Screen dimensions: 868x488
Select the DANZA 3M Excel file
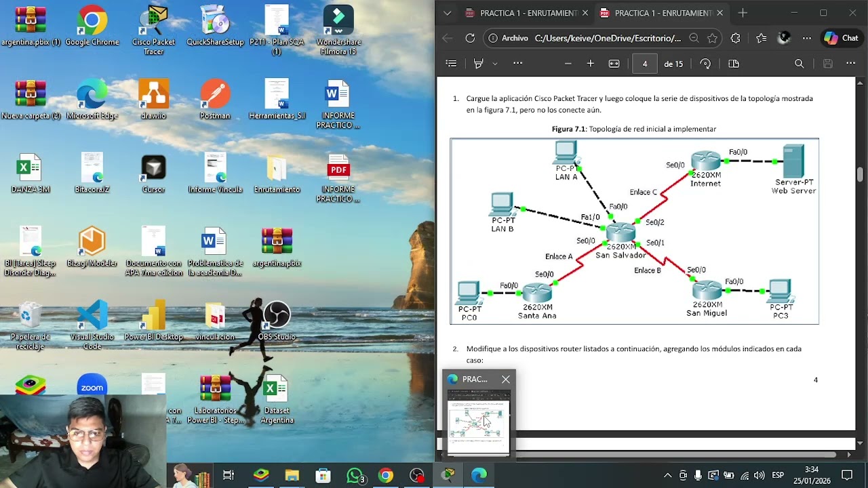pyautogui.click(x=31, y=174)
